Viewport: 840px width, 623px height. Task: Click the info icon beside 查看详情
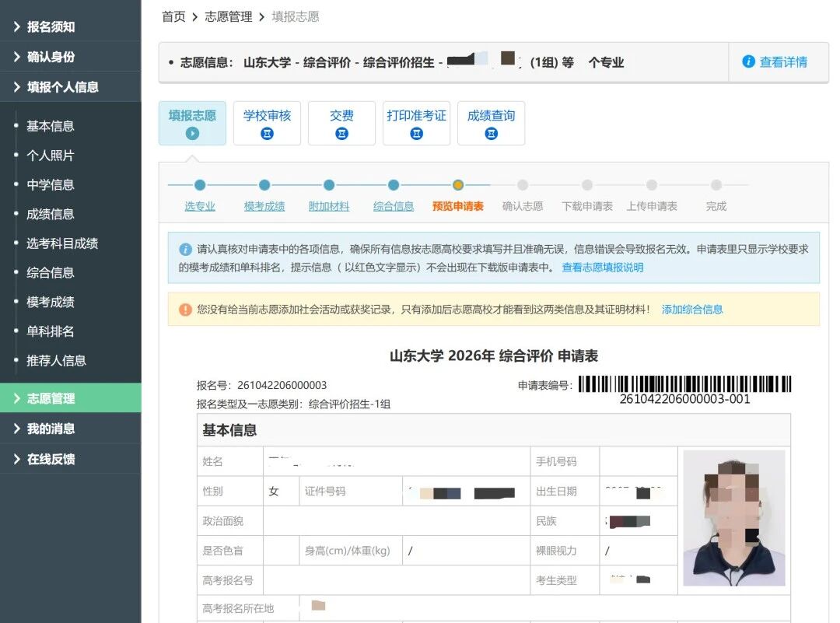tap(748, 61)
